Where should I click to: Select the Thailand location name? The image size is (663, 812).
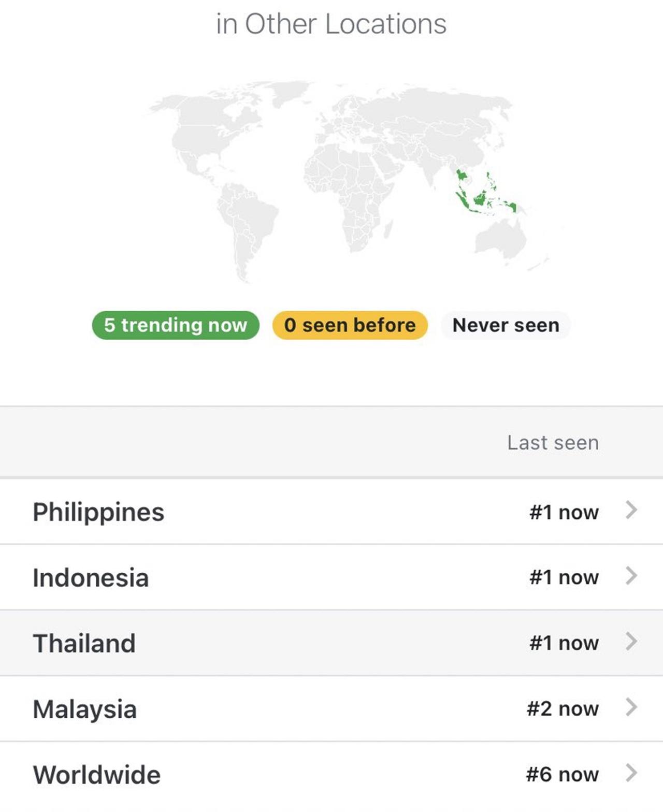84,644
